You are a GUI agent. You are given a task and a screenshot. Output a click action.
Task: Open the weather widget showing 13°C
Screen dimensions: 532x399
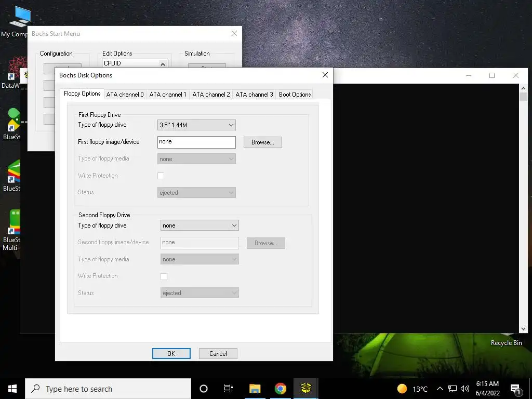pyautogui.click(x=413, y=389)
